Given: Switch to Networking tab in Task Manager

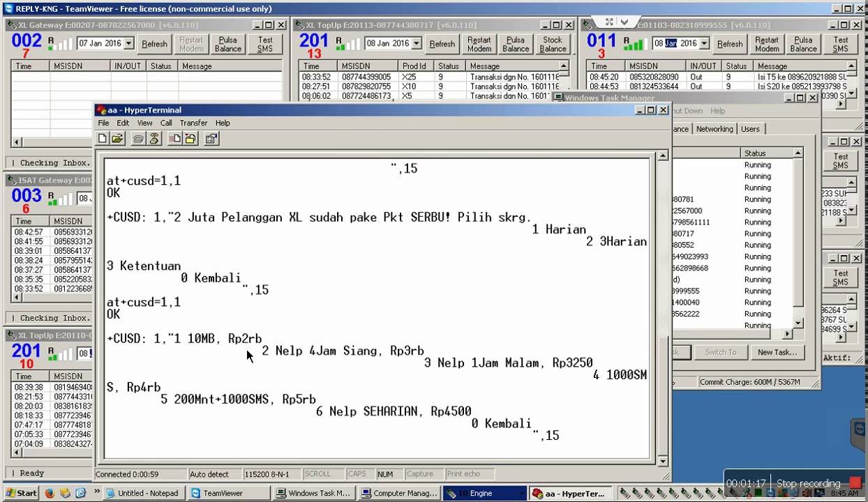Looking at the screenshot, I should 714,129.
